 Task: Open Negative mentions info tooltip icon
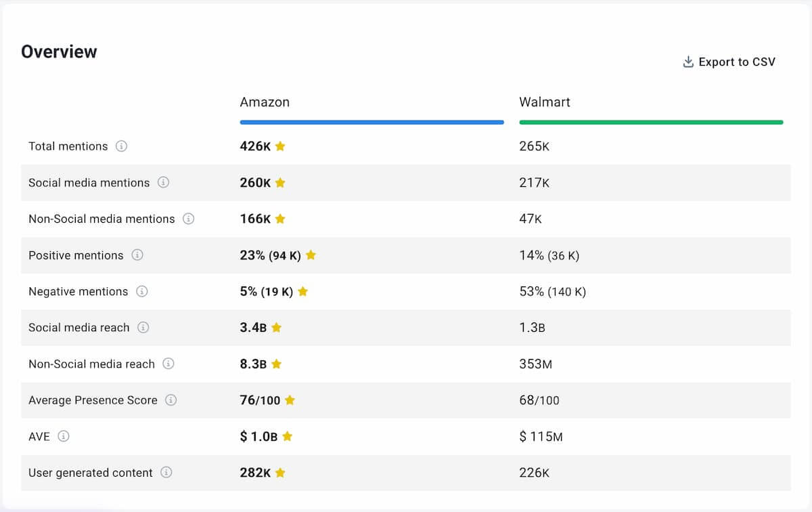pos(141,291)
